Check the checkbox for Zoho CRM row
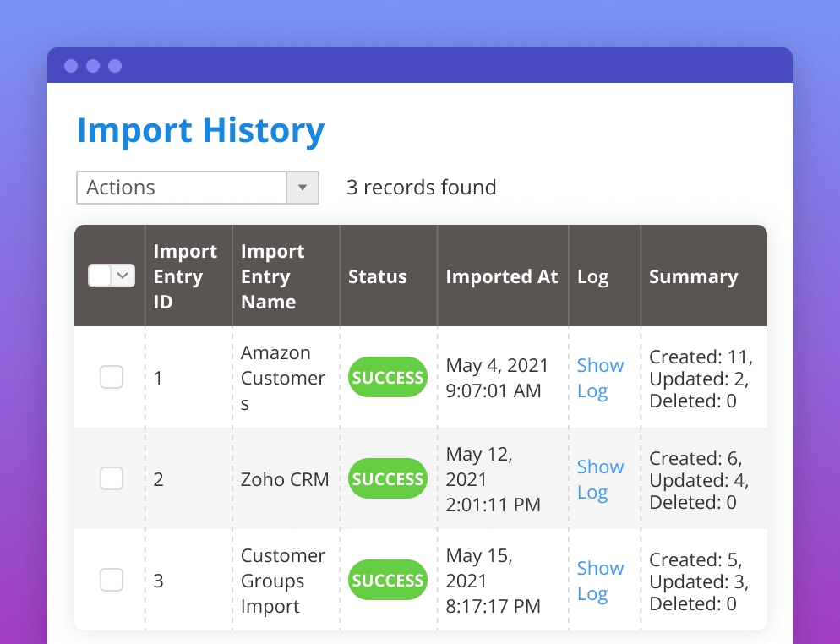This screenshot has height=644, width=840. coord(111,478)
